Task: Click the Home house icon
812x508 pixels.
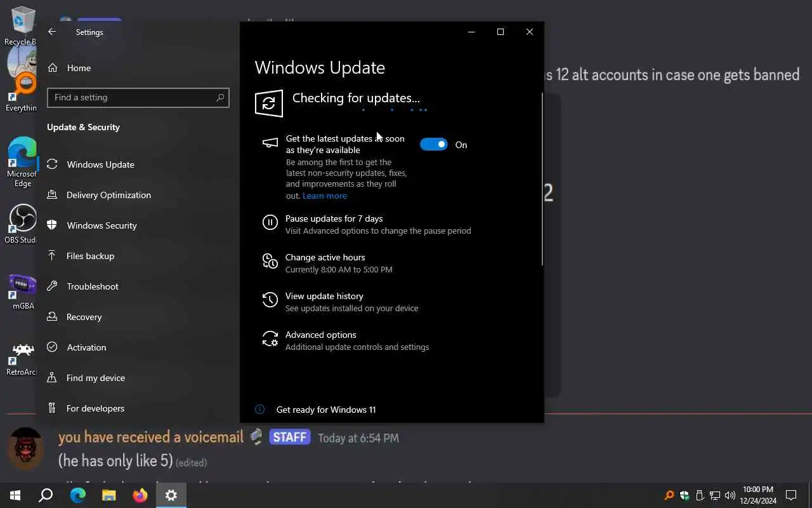Action: [x=53, y=68]
